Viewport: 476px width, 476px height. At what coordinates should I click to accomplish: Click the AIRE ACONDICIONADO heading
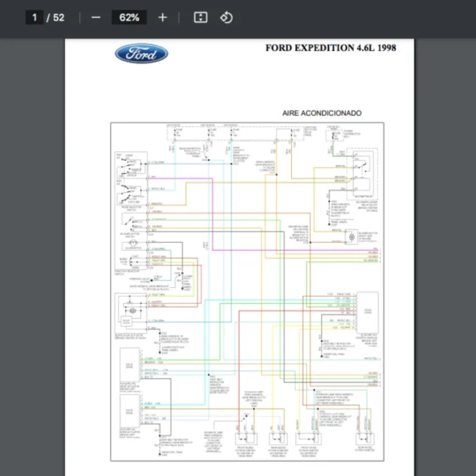click(x=321, y=113)
